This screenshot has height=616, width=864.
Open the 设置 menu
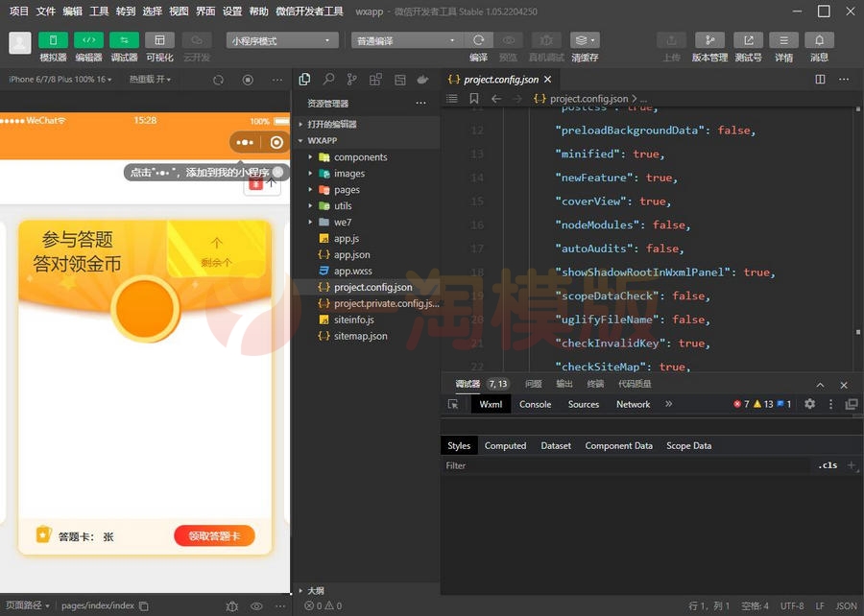tap(232, 11)
